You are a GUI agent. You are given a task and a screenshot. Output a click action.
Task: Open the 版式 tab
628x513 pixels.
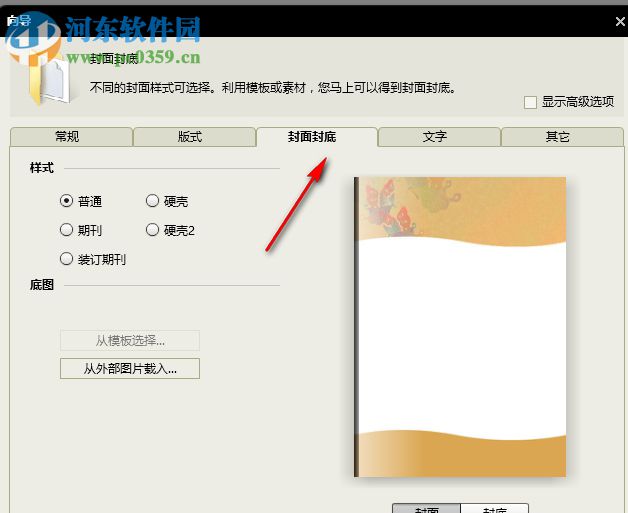(x=194, y=137)
